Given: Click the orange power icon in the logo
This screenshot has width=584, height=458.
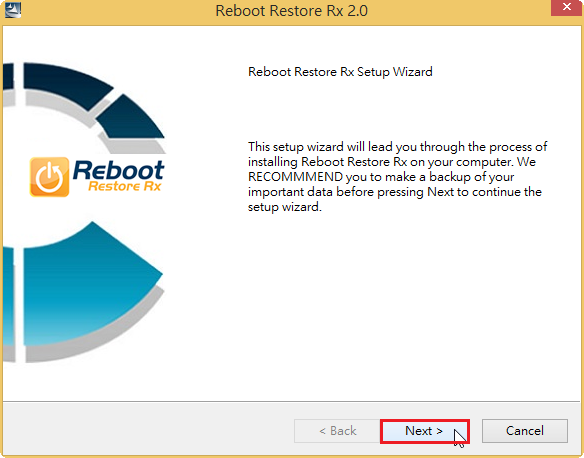Looking at the screenshot, I should [50, 177].
